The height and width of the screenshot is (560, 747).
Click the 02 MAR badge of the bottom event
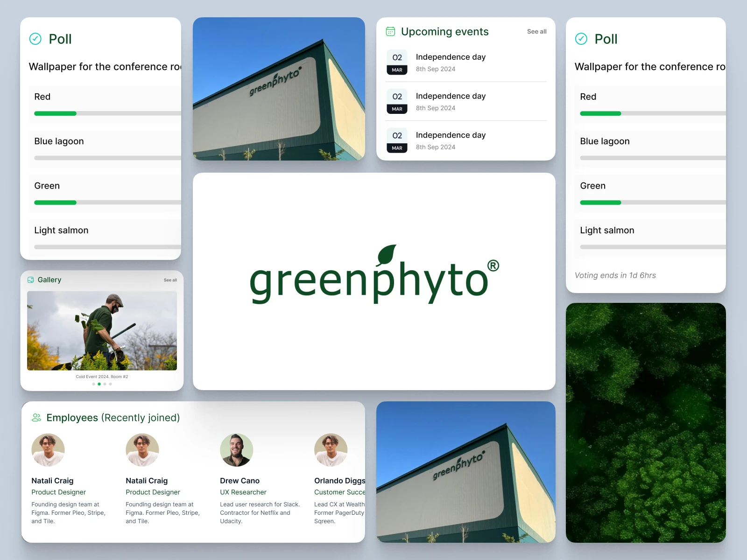coord(397,140)
